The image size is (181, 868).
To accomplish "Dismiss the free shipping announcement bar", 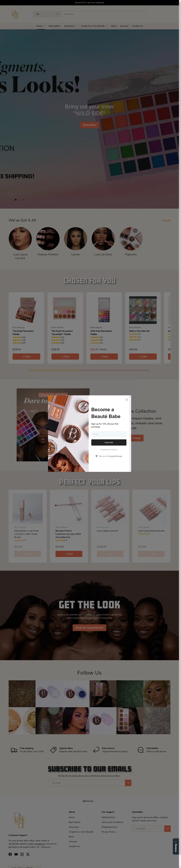I will (x=176, y=2).
